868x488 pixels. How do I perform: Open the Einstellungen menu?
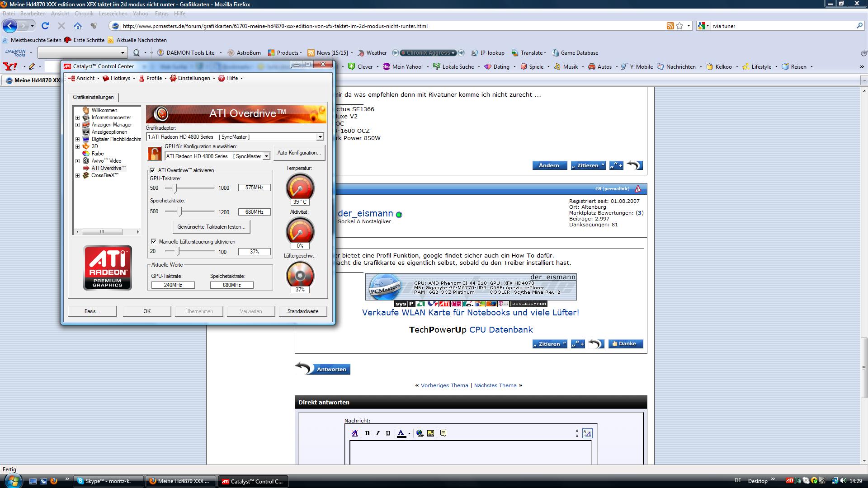(x=193, y=78)
